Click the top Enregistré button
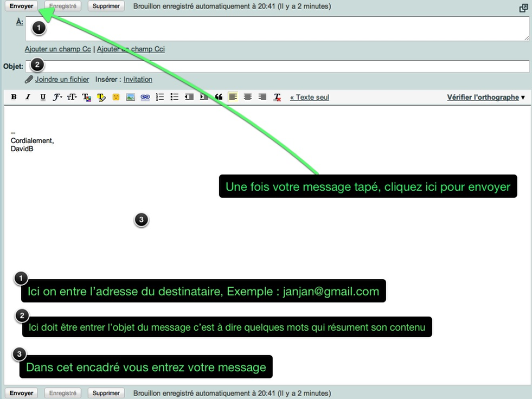532x399 pixels. tap(63, 6)
